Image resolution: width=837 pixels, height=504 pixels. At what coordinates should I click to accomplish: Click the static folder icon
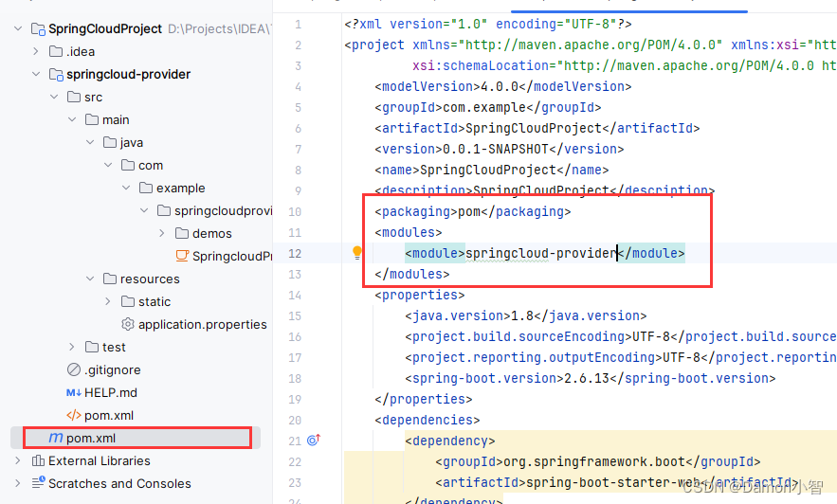point(128,301)
